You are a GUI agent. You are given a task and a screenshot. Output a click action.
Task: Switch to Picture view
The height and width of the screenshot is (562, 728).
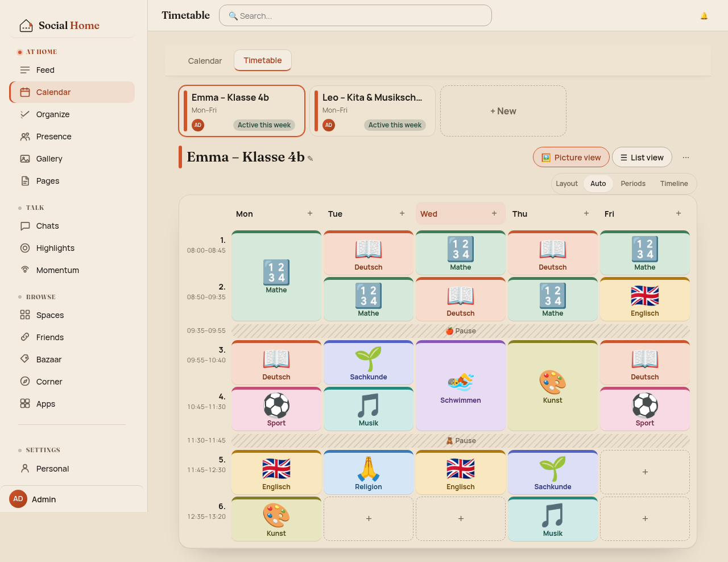571,158
